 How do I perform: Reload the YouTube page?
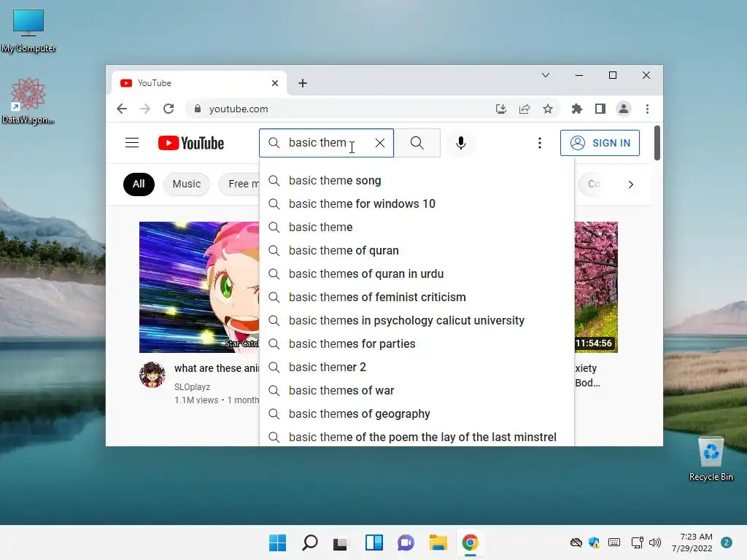[169, 109]
